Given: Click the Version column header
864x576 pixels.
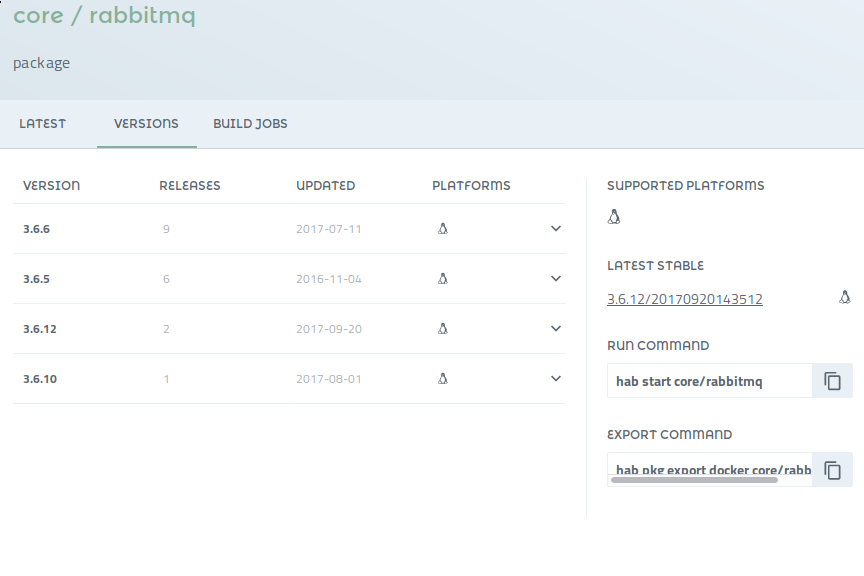Looking at the screenshot, I should (51, 186).
